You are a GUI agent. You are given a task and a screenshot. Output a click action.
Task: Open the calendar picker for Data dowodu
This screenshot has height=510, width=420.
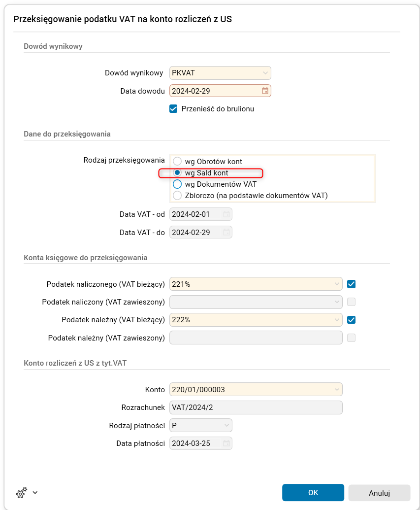click(x=264, y=91)
